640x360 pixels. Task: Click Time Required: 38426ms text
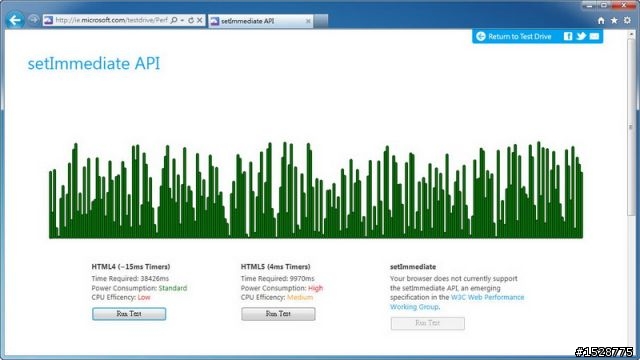[x=130, y=278]
